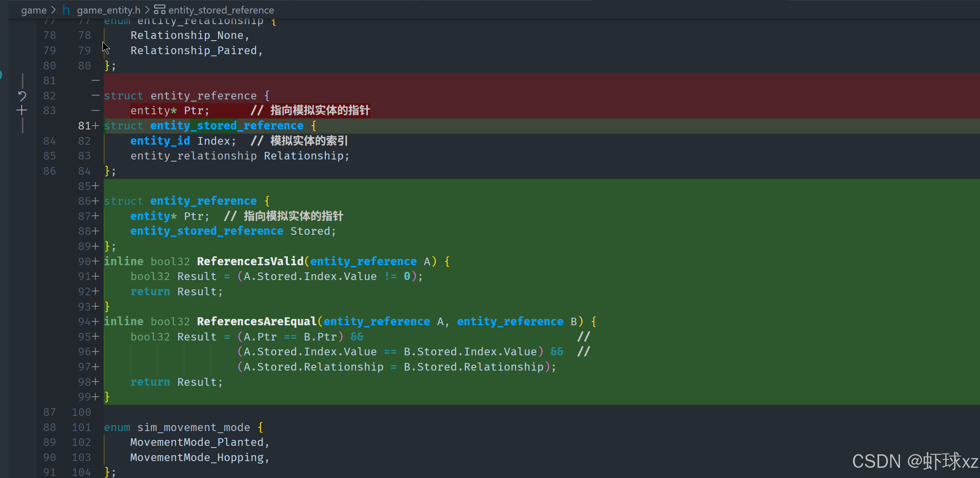Select the entity_stored_reference breadcrumb symbol
This screenshot has width=980, height=478.
click(x=221, y=10)
